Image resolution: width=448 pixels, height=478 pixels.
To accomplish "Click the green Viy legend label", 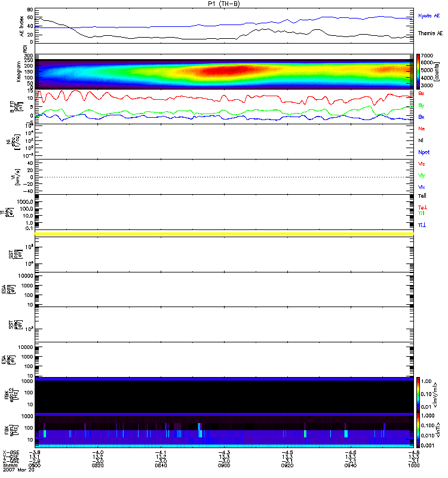I will tap(422, 176).
